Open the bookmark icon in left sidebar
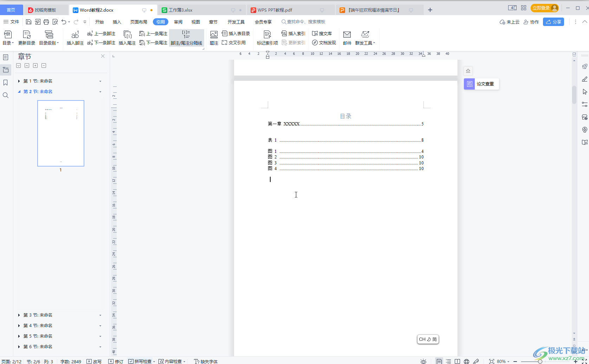 (x=6, y=83)
